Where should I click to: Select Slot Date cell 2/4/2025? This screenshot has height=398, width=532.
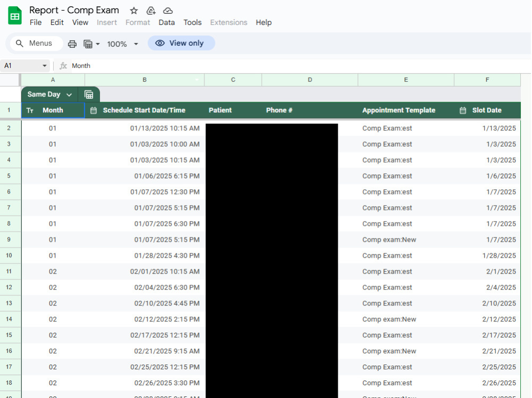[x=487, y=287]
